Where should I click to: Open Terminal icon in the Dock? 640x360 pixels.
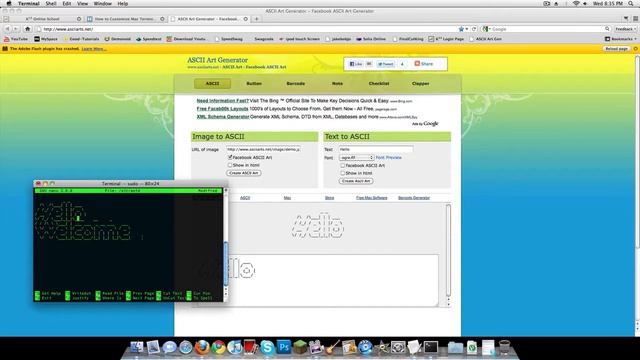click(x=431, y=347)
